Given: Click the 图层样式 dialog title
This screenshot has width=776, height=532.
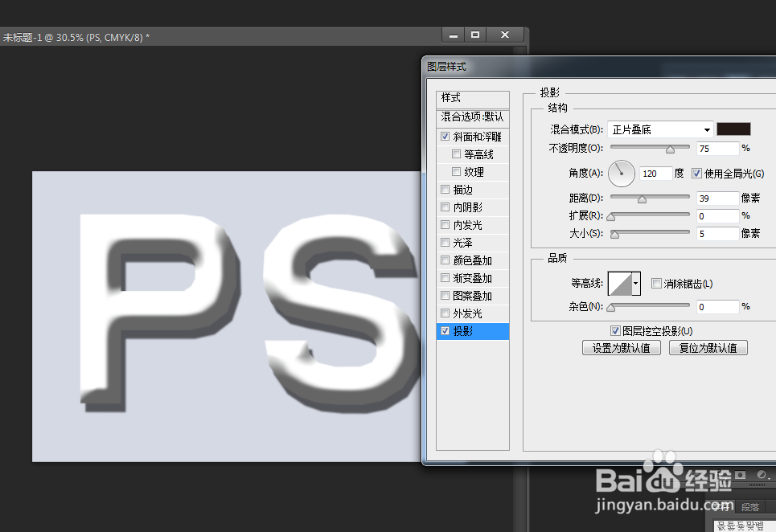Looking at the screenshot, I should (446, 66).
